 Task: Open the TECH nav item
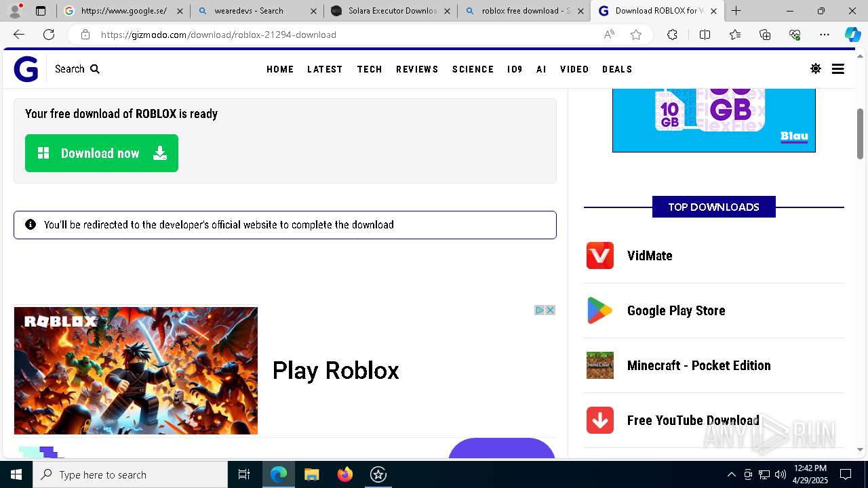tap(370, 69)
